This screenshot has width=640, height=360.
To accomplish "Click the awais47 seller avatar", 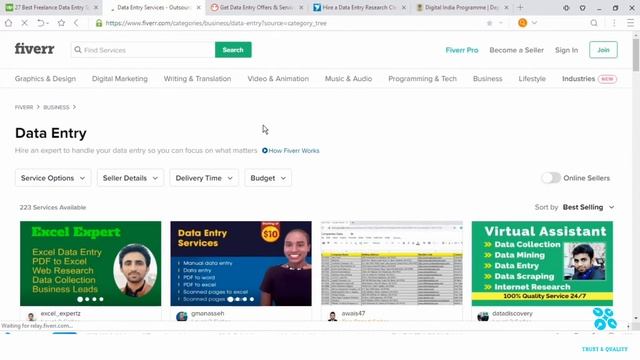I will click(x=333, y=317).
